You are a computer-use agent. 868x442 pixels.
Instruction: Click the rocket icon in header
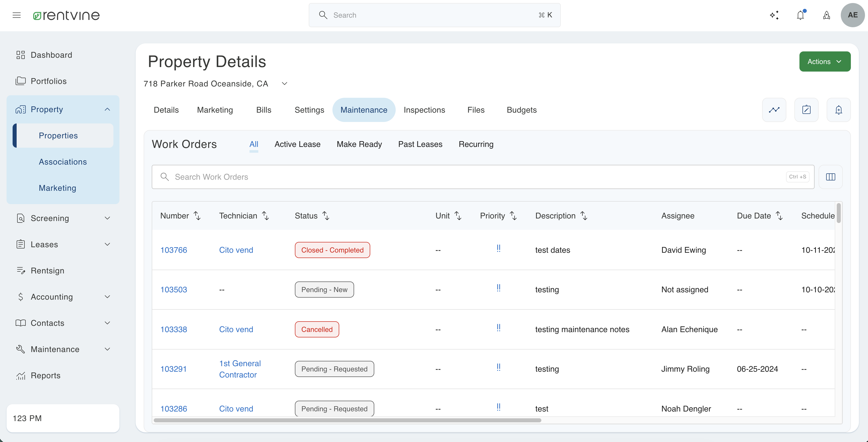coord(826,15)
